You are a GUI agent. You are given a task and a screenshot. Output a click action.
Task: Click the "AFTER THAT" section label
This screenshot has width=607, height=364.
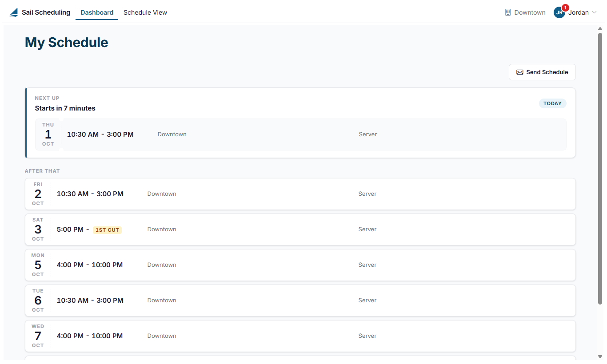pos(42,171)
